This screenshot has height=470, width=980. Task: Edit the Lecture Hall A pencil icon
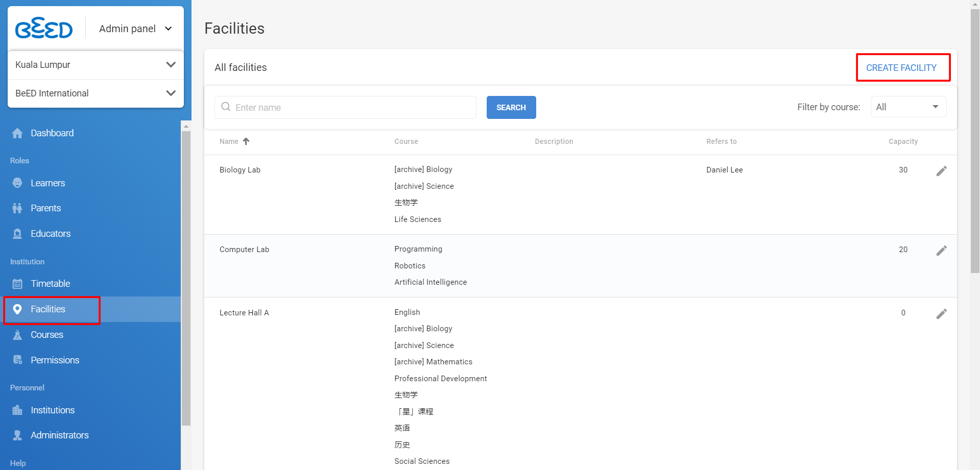point(941,314)
